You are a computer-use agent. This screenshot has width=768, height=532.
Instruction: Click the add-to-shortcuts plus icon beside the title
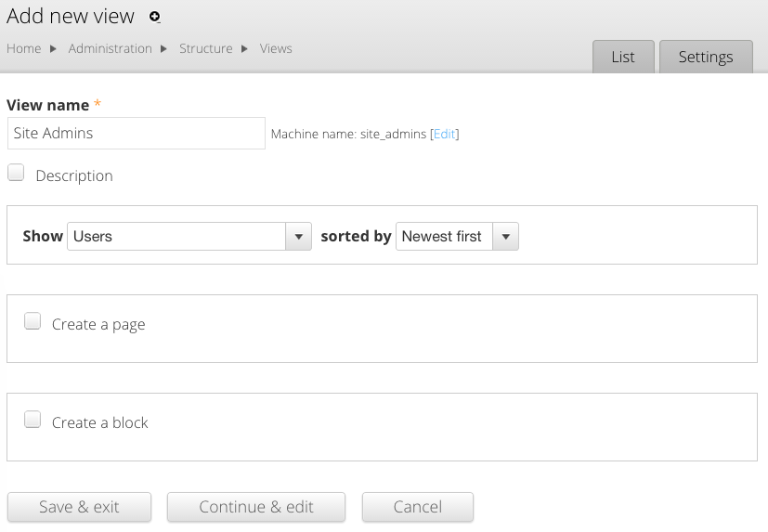pyautogui.click(x=155, y=17)
